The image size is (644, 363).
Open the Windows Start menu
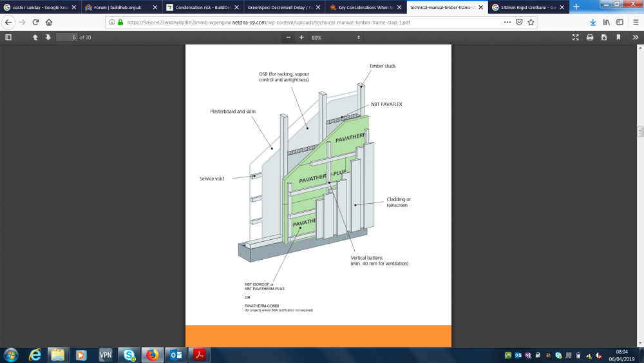point(11,355)
